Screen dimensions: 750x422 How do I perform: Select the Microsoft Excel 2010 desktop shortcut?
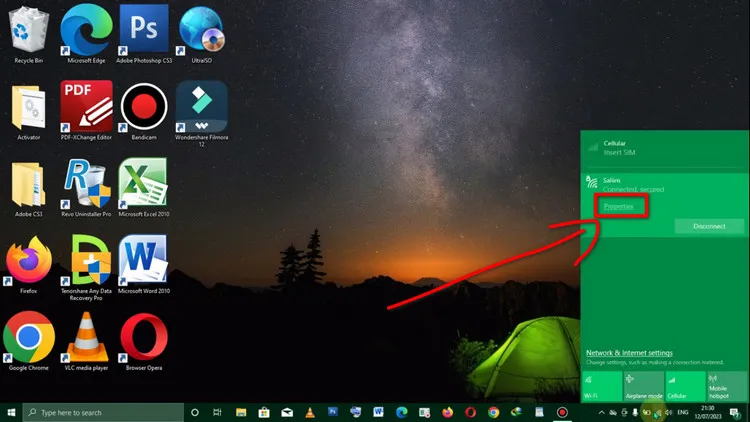click(144, 189)
